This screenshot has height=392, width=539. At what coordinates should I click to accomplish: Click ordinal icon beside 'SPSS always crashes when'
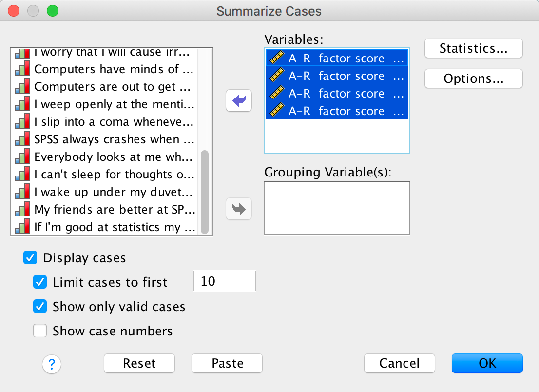[x=22, y=140]
